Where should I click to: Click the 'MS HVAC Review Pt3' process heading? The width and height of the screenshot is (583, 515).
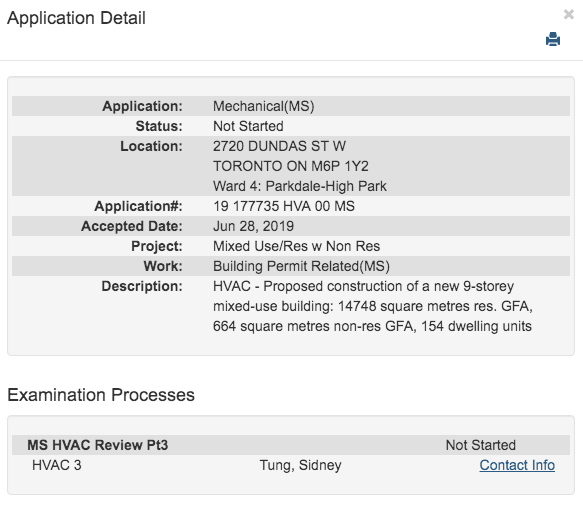(97, 445)
